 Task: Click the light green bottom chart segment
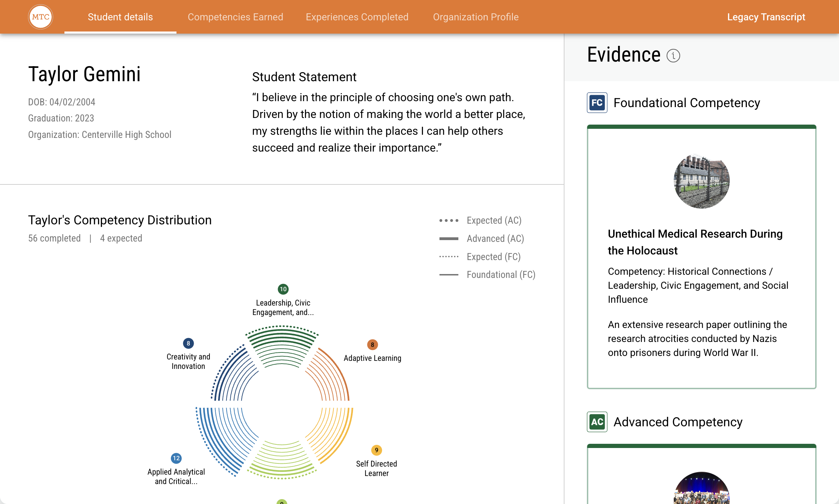tap(282, 460)
